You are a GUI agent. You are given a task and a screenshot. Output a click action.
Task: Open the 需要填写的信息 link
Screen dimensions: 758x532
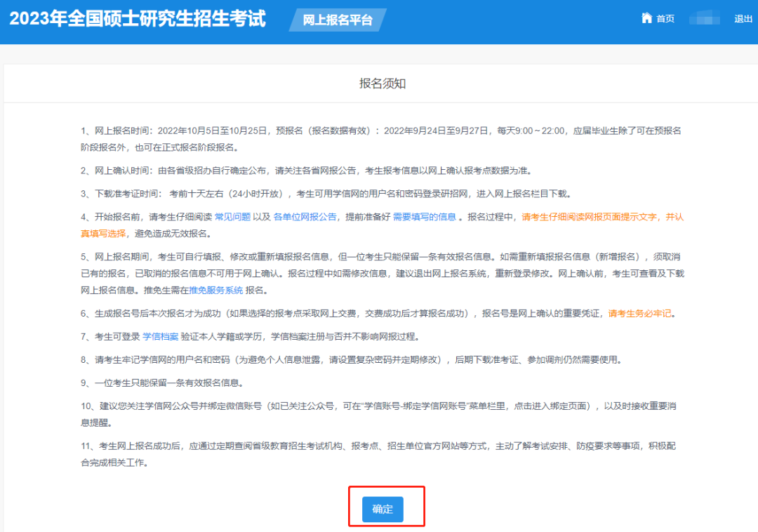pyautogui.click(x=424, y=216)
